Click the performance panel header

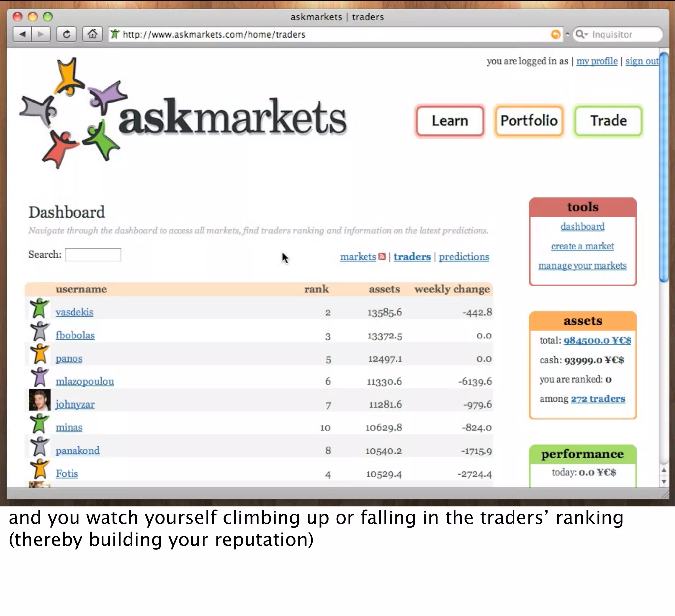583,454
